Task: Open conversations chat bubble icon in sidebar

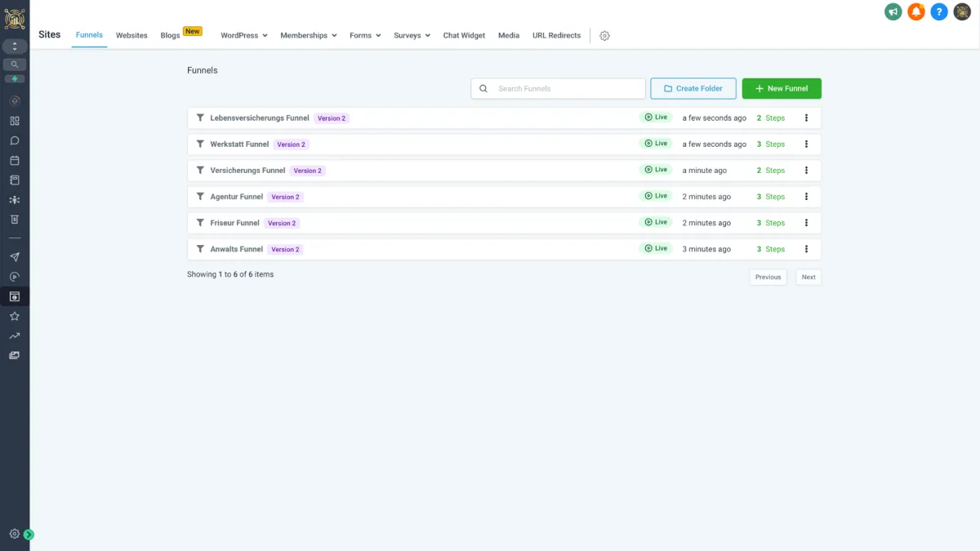Action: click(15, 140)
